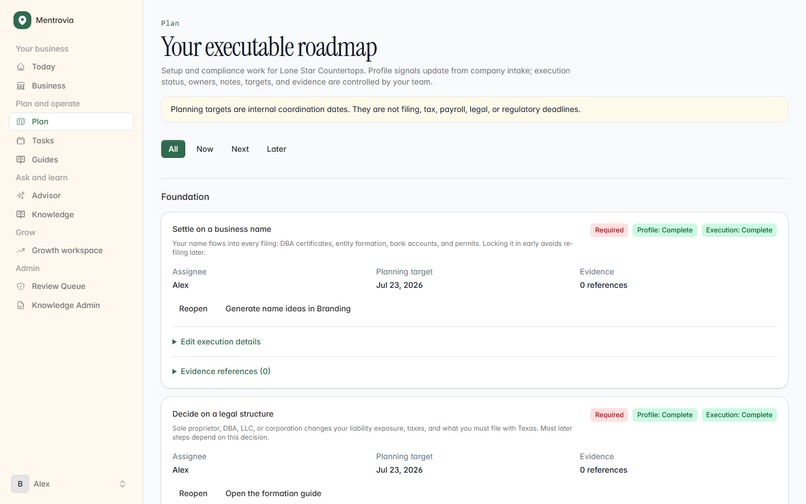Click Profile: Complete badge on legal structure card
The height and width of the screenshot is (504, 806).
click(x=665, y=415)
